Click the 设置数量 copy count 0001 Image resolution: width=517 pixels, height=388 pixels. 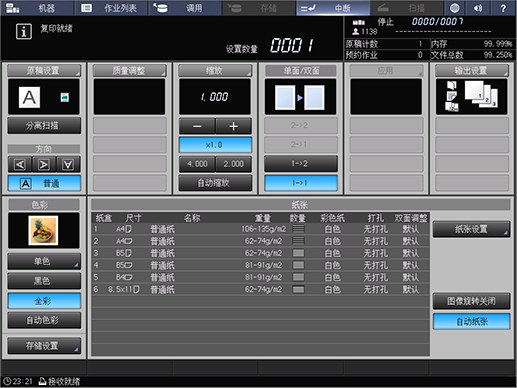pos(292,45)
